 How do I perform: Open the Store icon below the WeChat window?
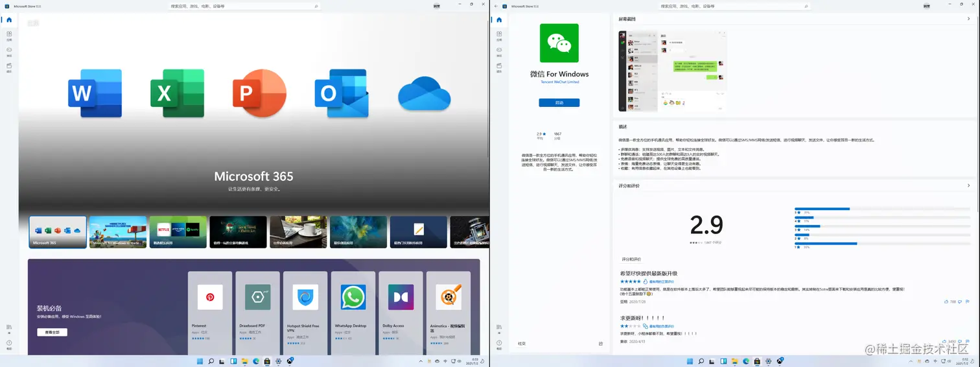pos(758,361)
